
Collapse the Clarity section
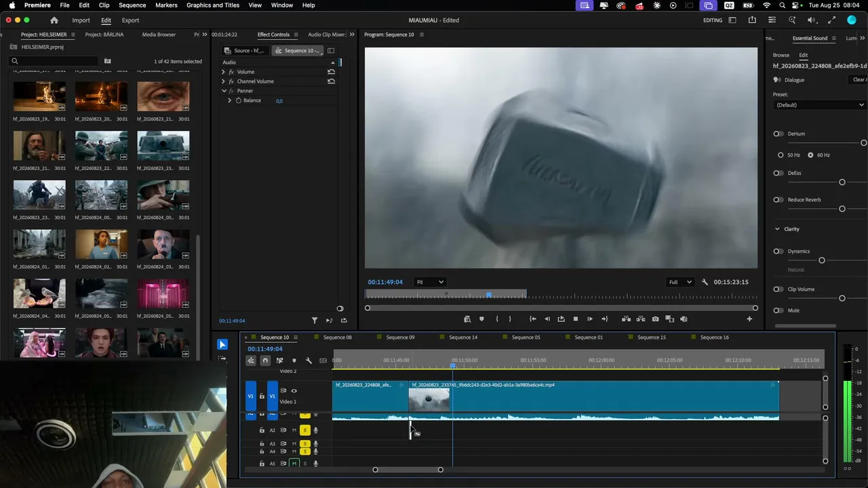click(x=777, y=229)
